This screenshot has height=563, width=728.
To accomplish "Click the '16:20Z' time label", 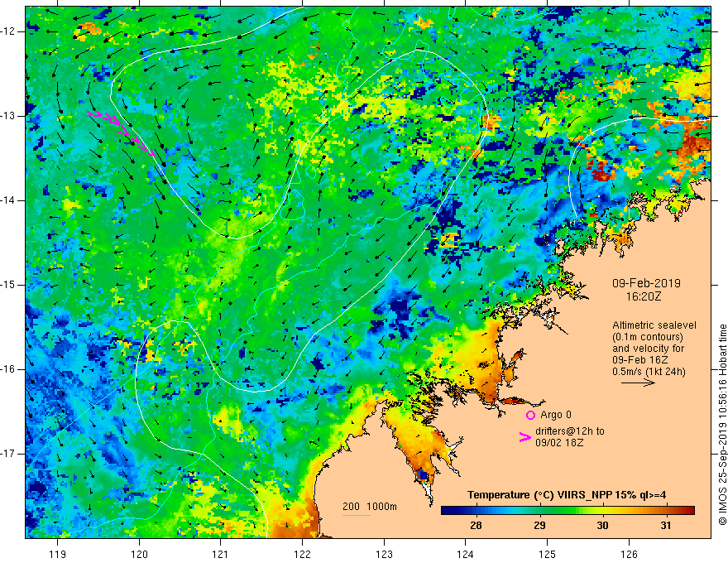I will [x=643, y=296].
